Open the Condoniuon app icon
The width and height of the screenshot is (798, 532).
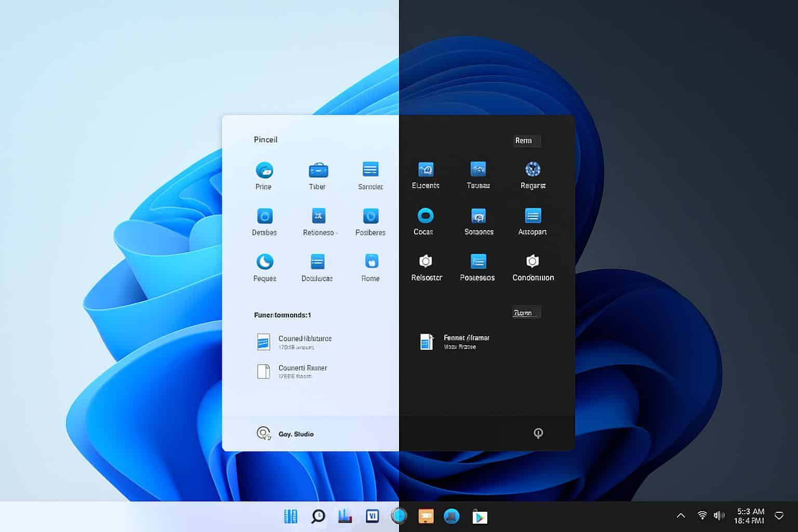533,261
